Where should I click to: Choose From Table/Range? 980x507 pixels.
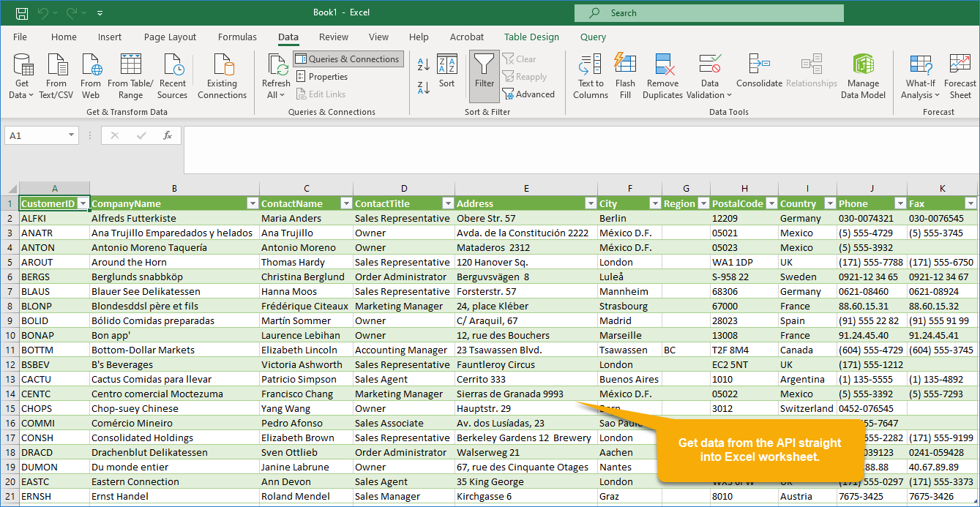pyautogui.click(x=130, y=76)
